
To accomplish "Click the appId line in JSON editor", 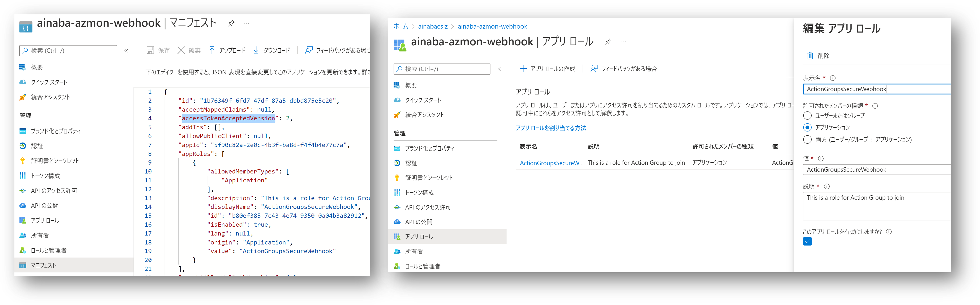I will [x=264, y=145].
